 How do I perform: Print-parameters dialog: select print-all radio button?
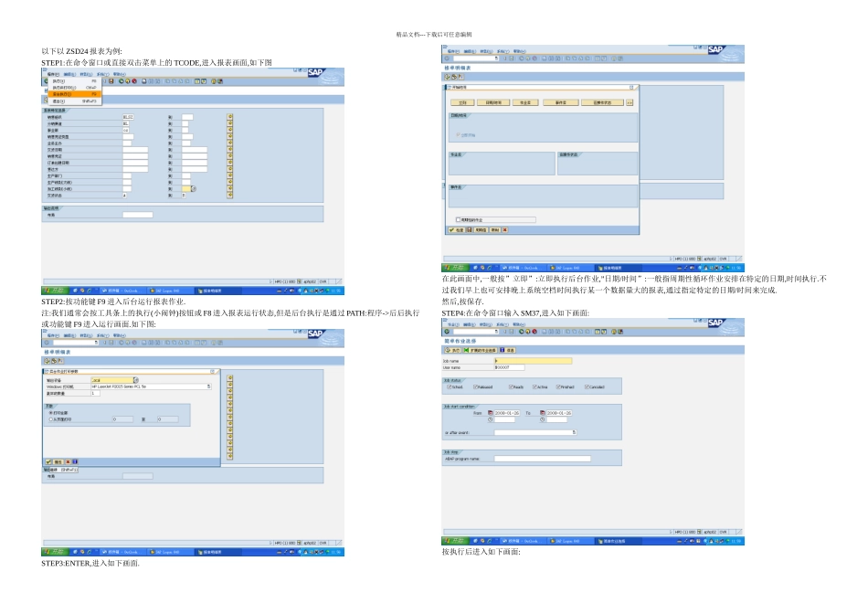[50, 412]
